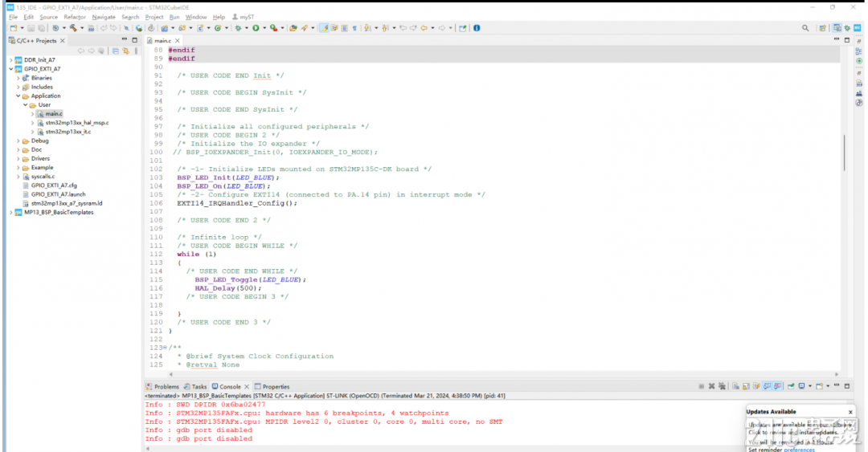The height and width of the screenshot is (452, 868).
Task: Click the editor vertical scrollbar thumb
Action: coord(844,153)
